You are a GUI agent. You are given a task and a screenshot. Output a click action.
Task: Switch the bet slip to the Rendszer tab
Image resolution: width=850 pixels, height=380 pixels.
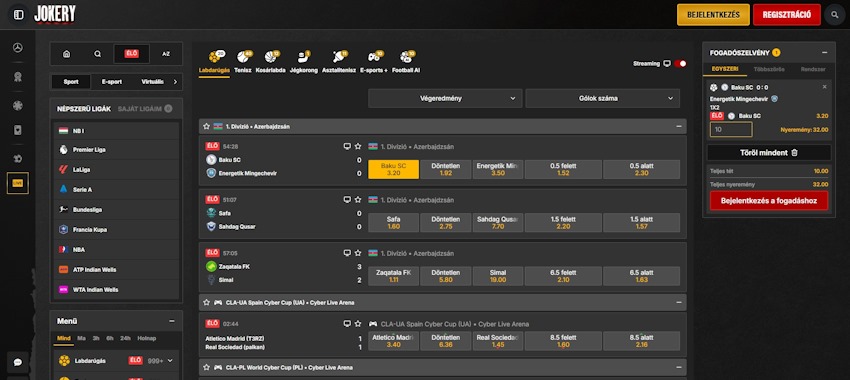coord(813,69)
